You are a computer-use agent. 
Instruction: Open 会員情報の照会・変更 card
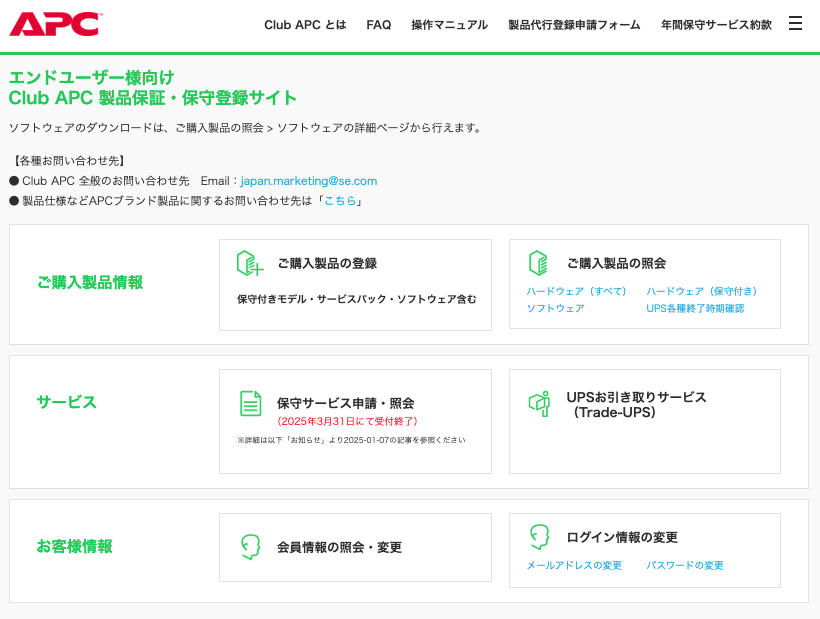point(355,547)
